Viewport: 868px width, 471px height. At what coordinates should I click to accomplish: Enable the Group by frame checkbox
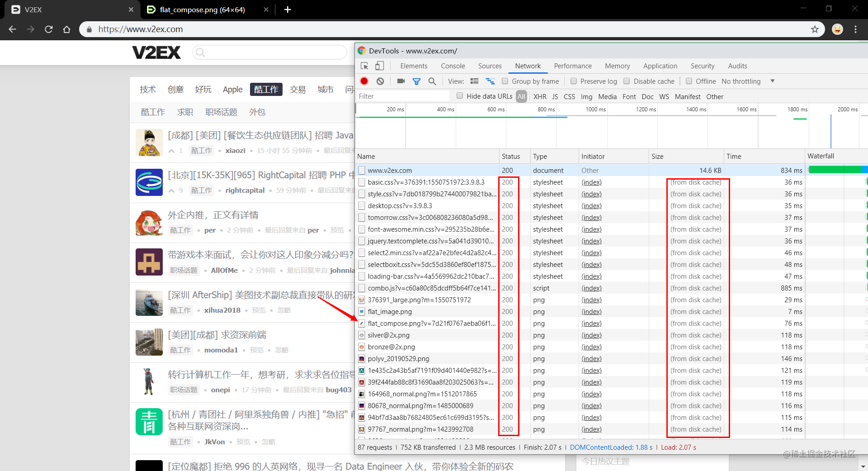coord(505,81)
